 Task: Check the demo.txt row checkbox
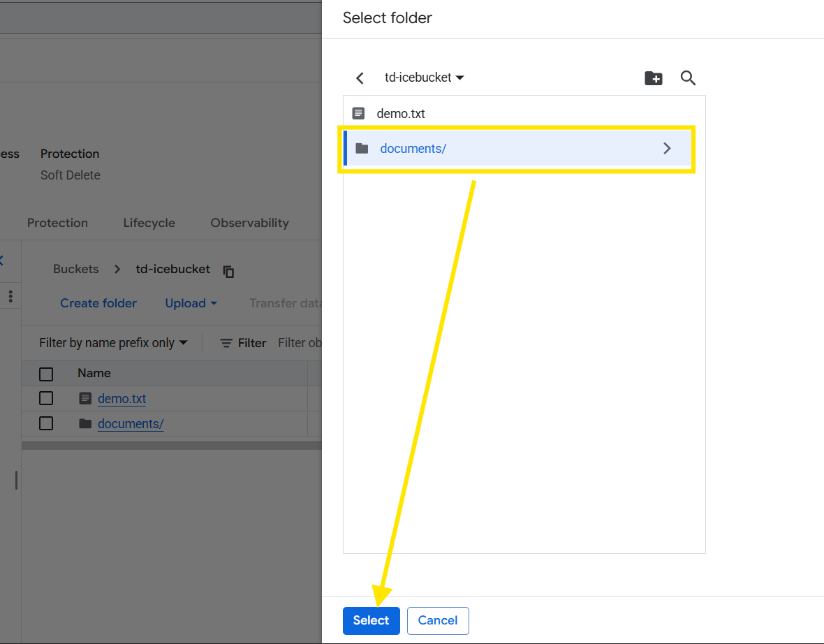click(x=46, y=398)
